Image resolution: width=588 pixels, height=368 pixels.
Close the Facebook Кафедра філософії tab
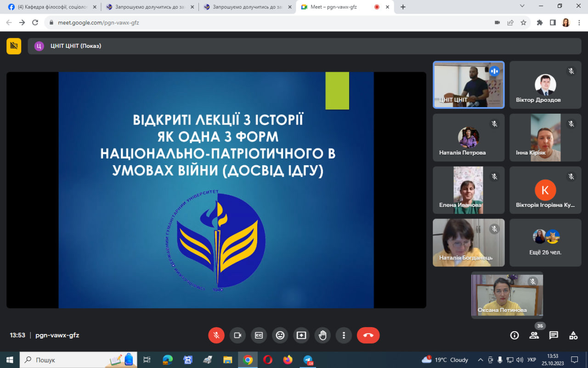point(95,7)
